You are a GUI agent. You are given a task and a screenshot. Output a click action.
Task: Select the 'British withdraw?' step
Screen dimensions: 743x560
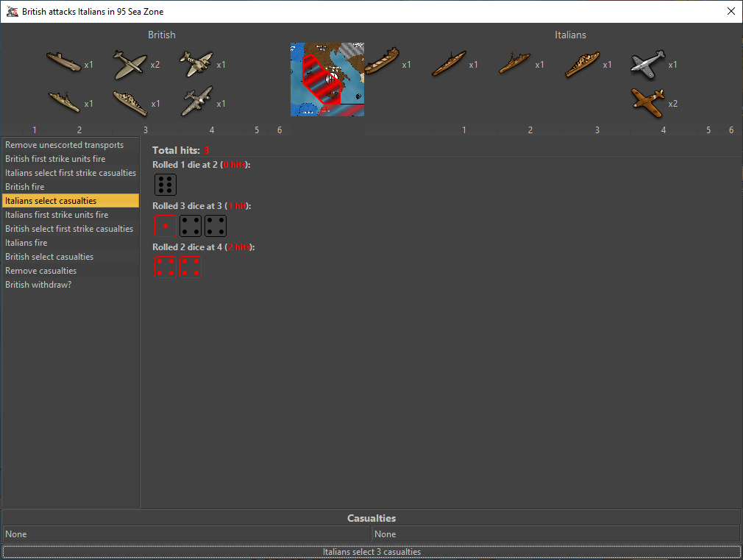point(71,285)
